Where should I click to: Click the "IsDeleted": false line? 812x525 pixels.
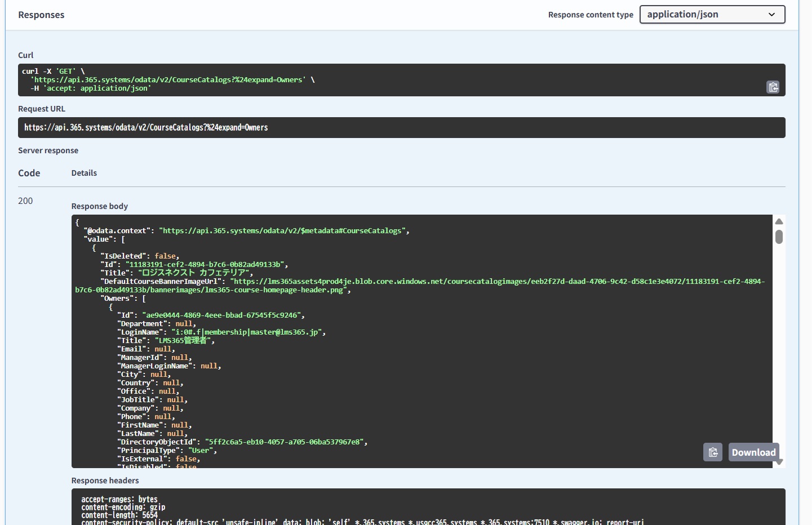point(140,256)
